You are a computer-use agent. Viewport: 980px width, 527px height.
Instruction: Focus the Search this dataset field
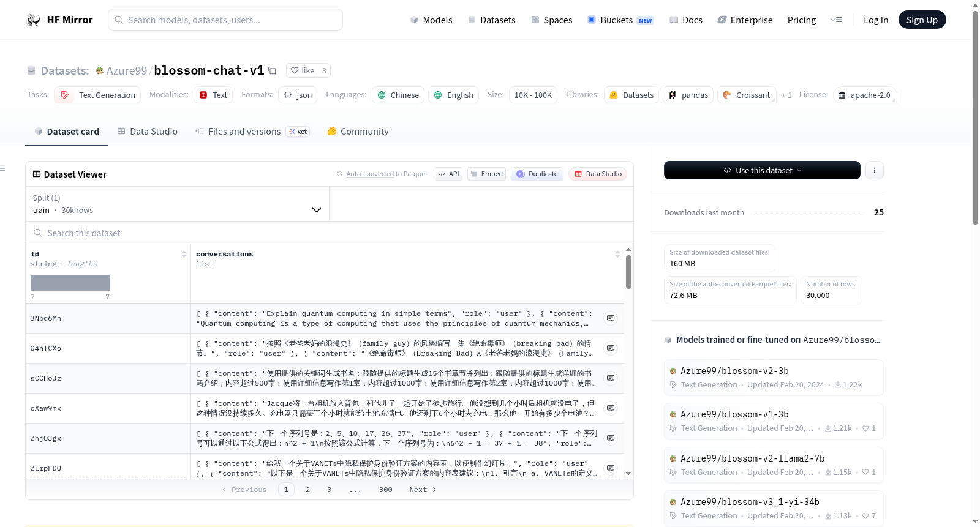(330, 233)
